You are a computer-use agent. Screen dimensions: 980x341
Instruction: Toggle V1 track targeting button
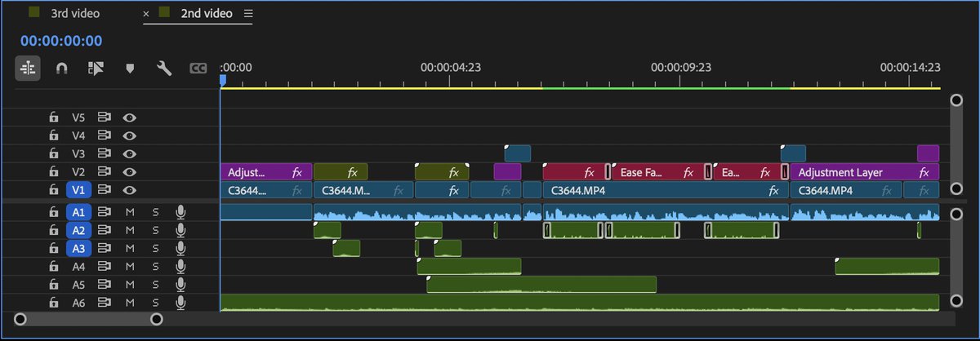click(x=78, y=189)
